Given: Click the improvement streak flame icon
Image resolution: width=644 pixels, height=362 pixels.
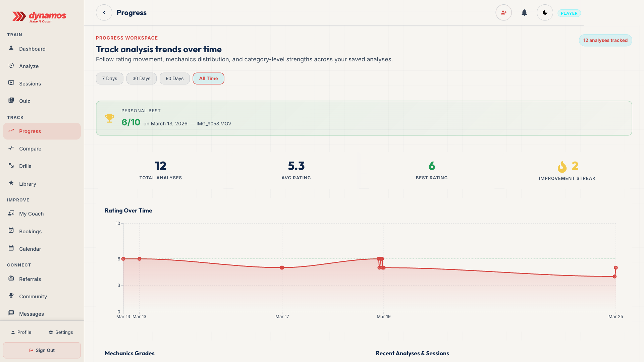Looking at the screenshot, I should point(562,167).
